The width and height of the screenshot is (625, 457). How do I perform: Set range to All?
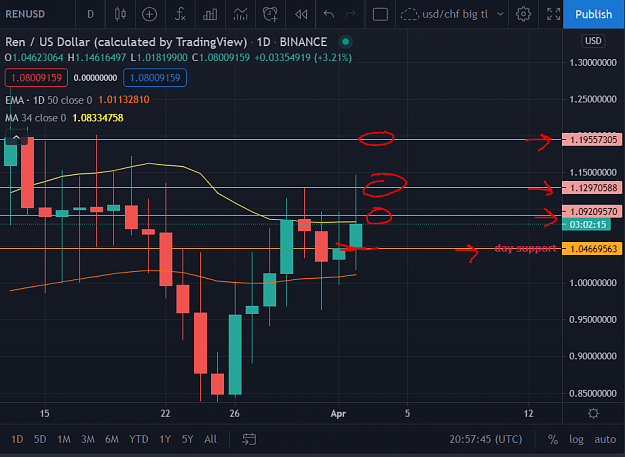point(210,439)
